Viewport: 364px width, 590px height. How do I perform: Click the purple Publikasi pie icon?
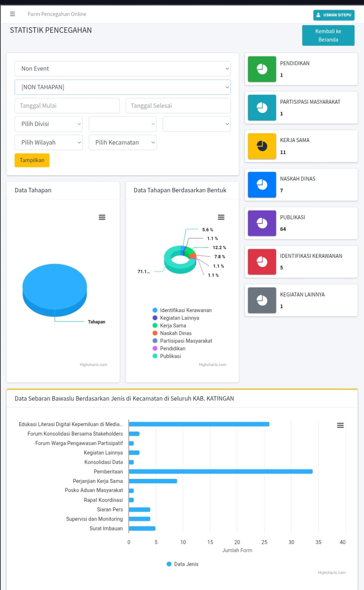tap(262, 223)
